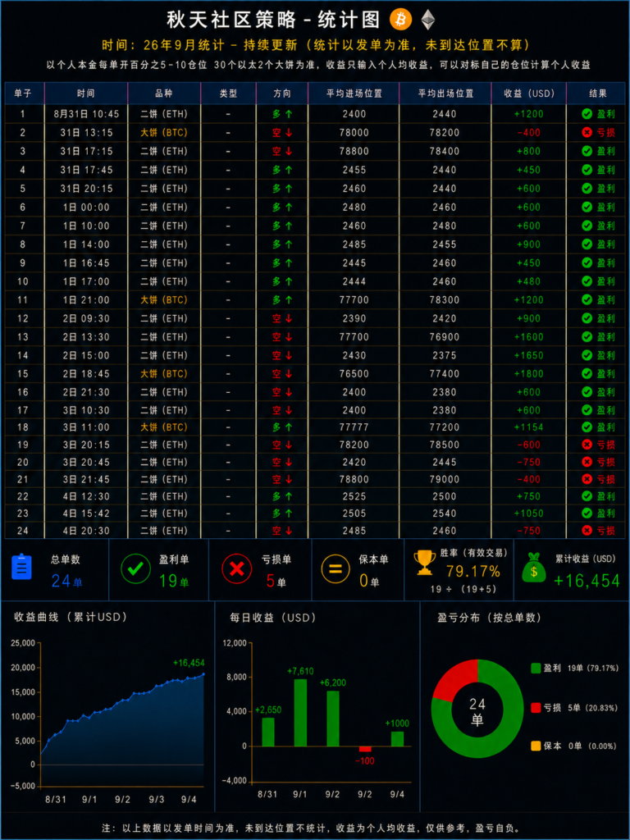This screenshot has height=840, width=630.
Task: Click the 8/31 bar labeled +2,650
Action: (268, 732)
